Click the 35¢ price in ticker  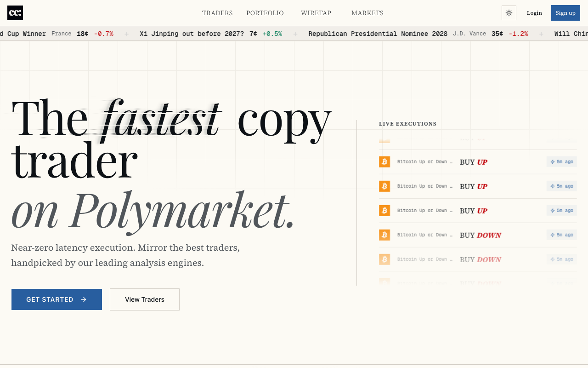[x=498, y=34]
